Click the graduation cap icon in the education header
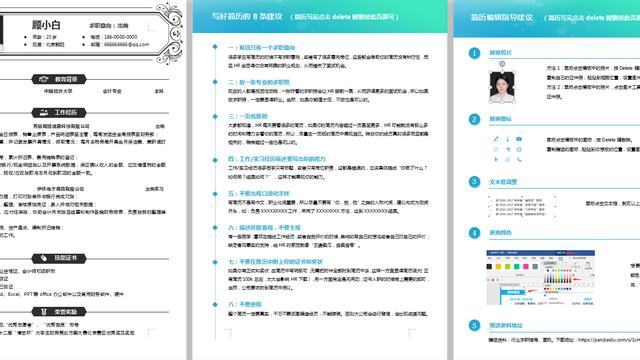 [x=44, y=79]
